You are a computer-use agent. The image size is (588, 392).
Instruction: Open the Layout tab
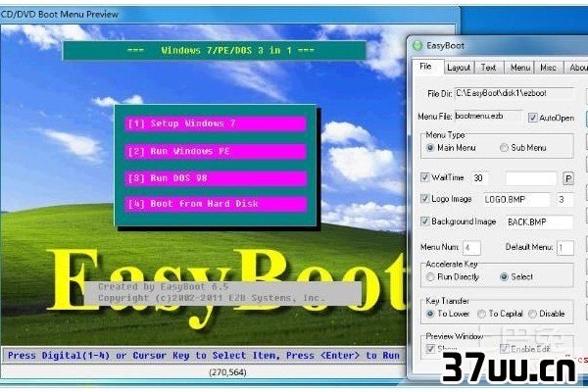(459, 68)
